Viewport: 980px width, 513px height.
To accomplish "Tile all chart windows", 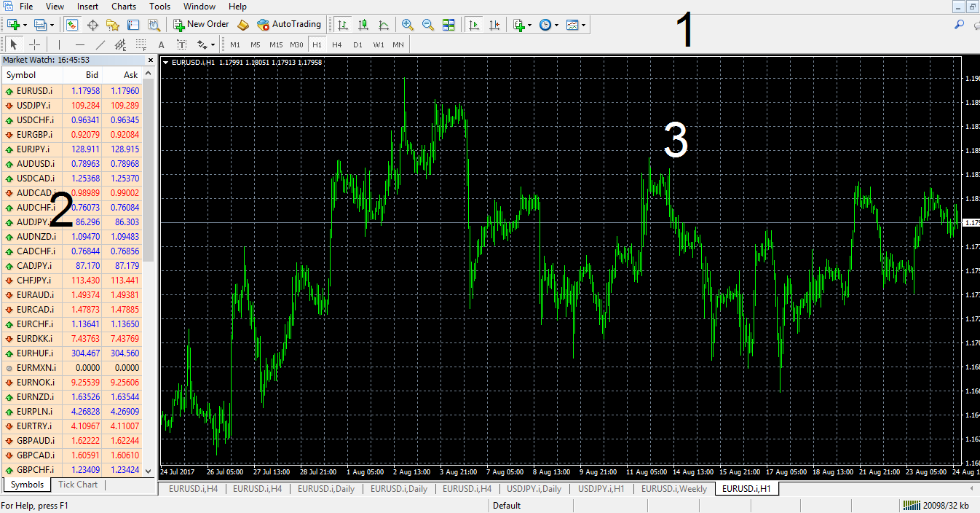I will tap(448, 24).
